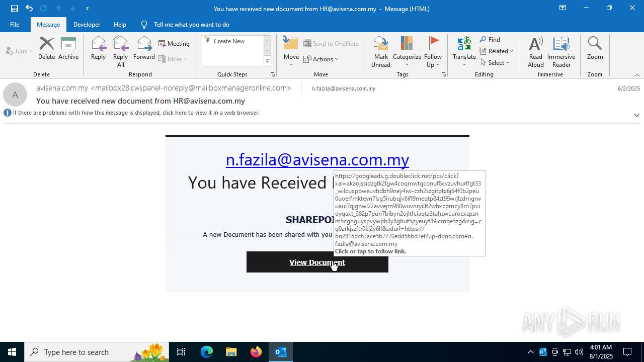
Task: Click the sender avatar circle
Action: point(15,95)
